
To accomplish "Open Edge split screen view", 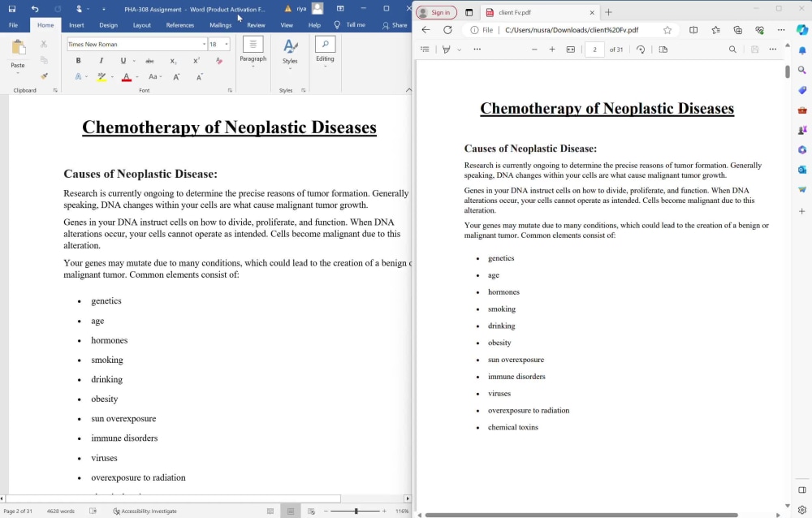I will [x=693, y=30].
